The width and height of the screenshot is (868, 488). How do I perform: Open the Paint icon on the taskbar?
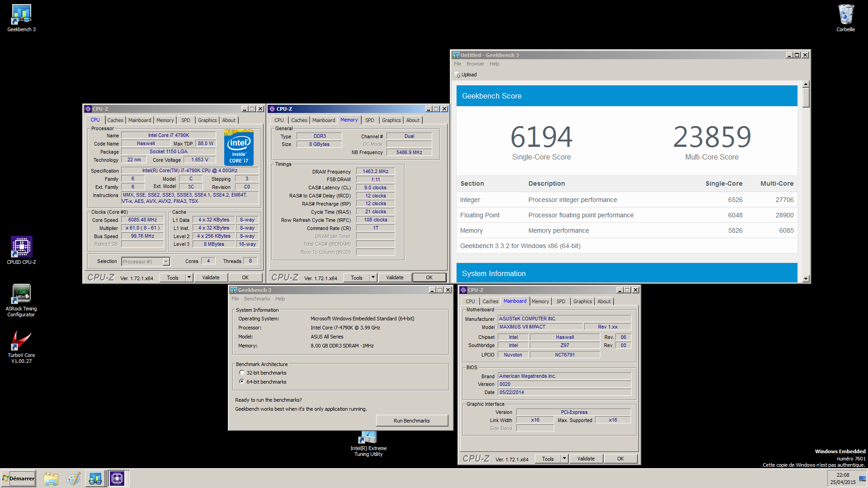pyautogui.click(x=73, y=479)
